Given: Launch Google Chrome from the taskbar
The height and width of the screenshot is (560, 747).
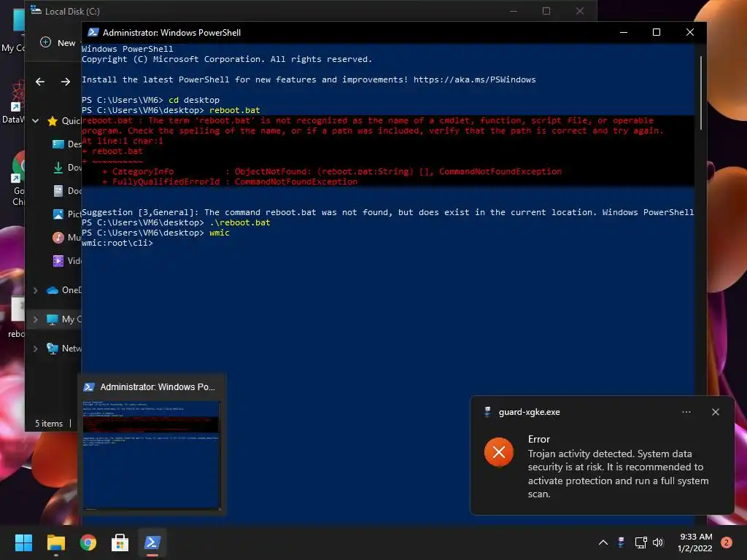Looking at the screenshot, I should tap(88, 542).
